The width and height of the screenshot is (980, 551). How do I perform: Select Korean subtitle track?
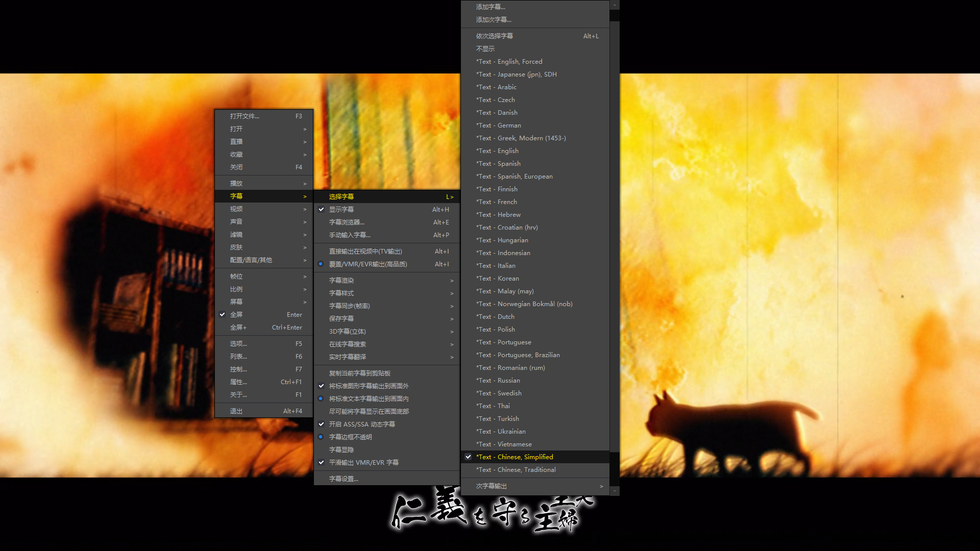click(x=535, y=279)
